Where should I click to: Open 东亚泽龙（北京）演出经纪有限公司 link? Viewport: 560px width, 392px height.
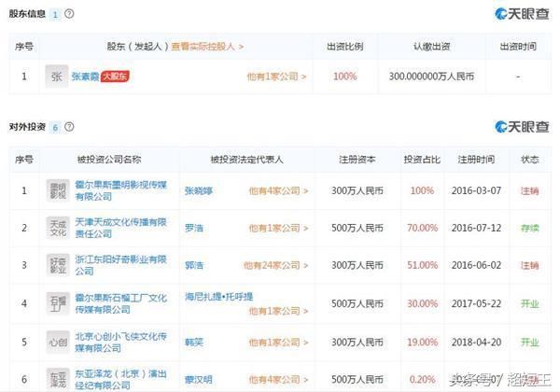pos(120,380)
